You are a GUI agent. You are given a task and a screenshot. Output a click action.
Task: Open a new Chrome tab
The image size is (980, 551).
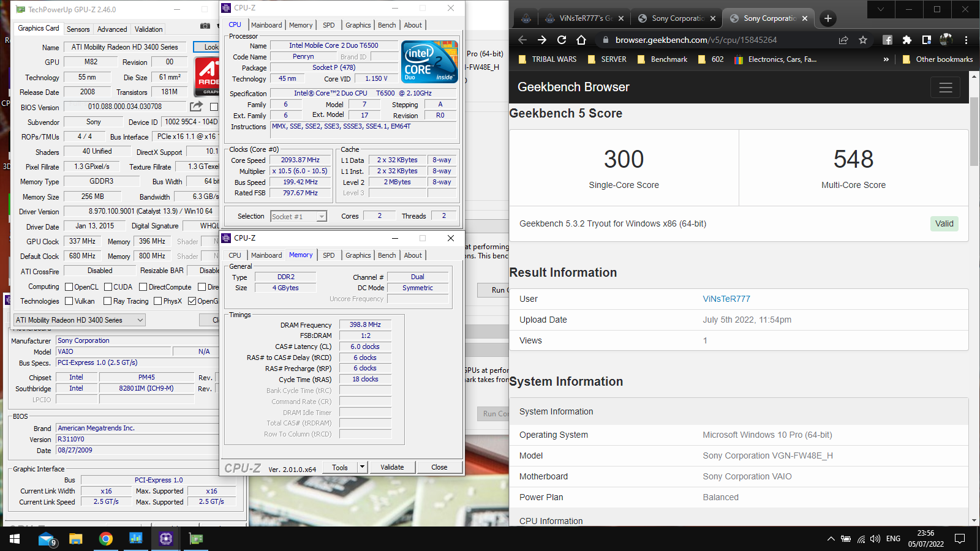828,18
